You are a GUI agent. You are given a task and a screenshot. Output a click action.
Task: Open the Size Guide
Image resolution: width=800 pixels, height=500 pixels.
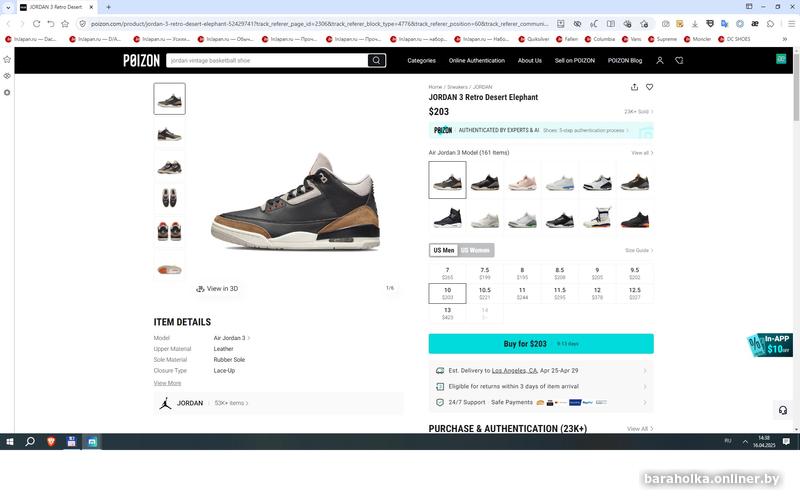(639, 251)
